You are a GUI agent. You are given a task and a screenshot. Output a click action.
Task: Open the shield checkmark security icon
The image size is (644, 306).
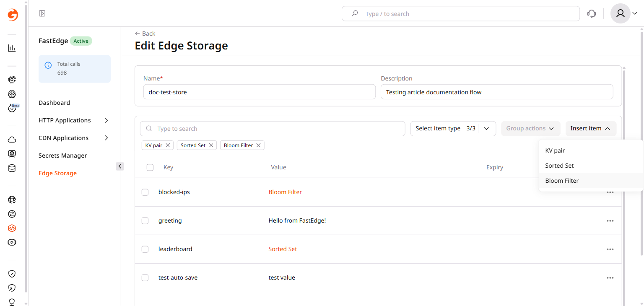12,274
